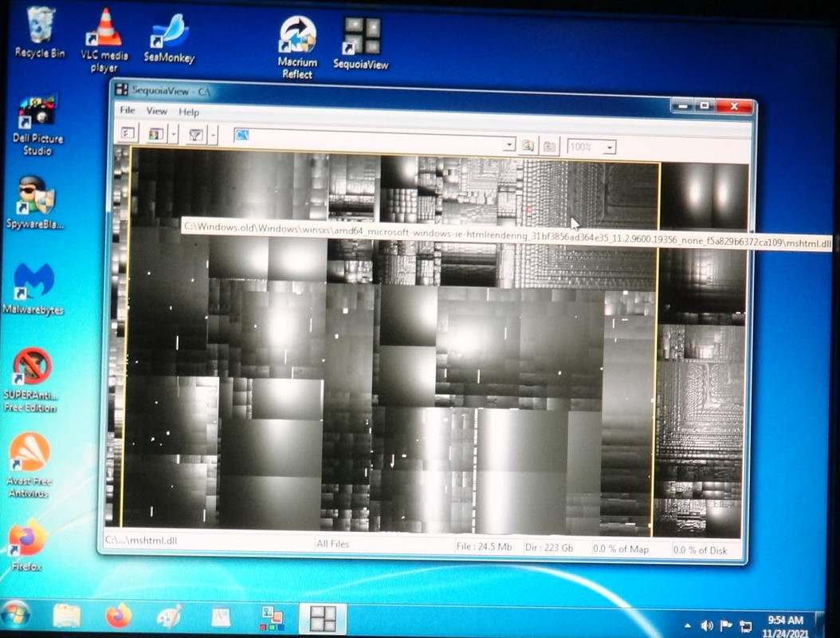The height and width of the screenshot is (638, 840).
Task: Open Windows Explorer from the taskbar
Action: pos(67,616)
